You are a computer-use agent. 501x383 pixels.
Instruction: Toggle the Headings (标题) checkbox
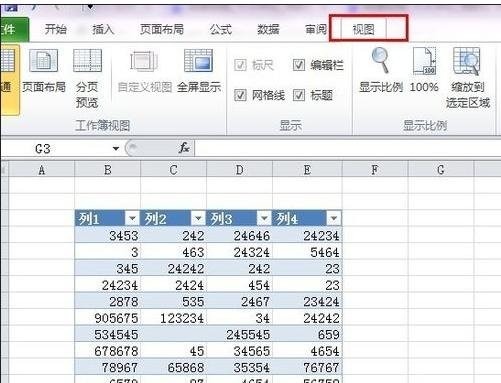click(299, 95)
